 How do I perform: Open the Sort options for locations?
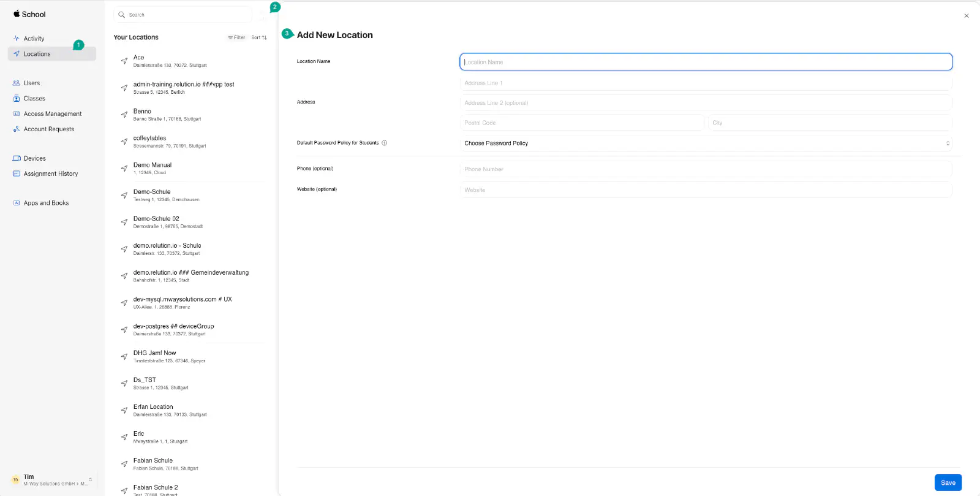(x=259, y=37)
